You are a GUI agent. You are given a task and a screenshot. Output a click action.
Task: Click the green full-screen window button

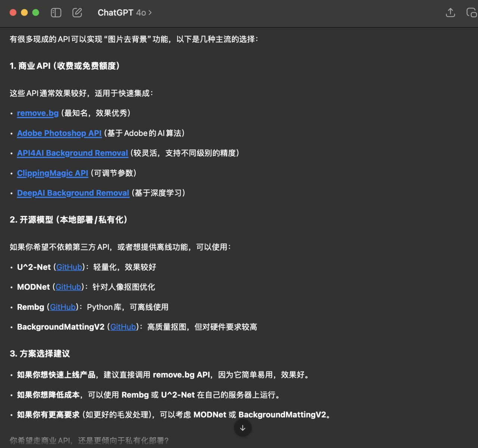point(36,13)
